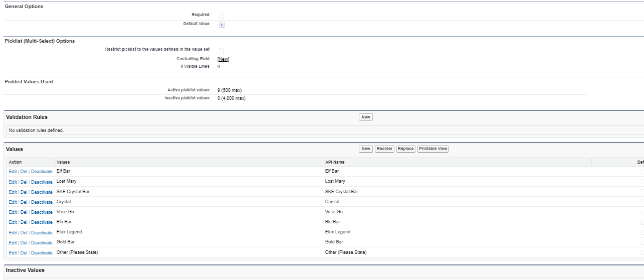Click the General Options heading

pos(24,7)
